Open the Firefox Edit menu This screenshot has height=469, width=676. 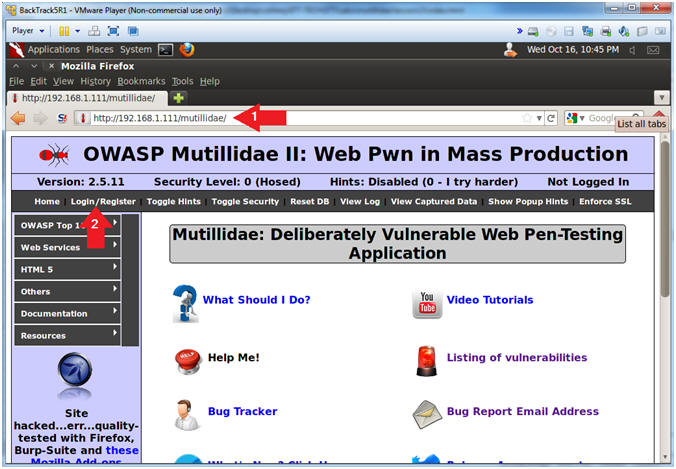pos(38,81)
